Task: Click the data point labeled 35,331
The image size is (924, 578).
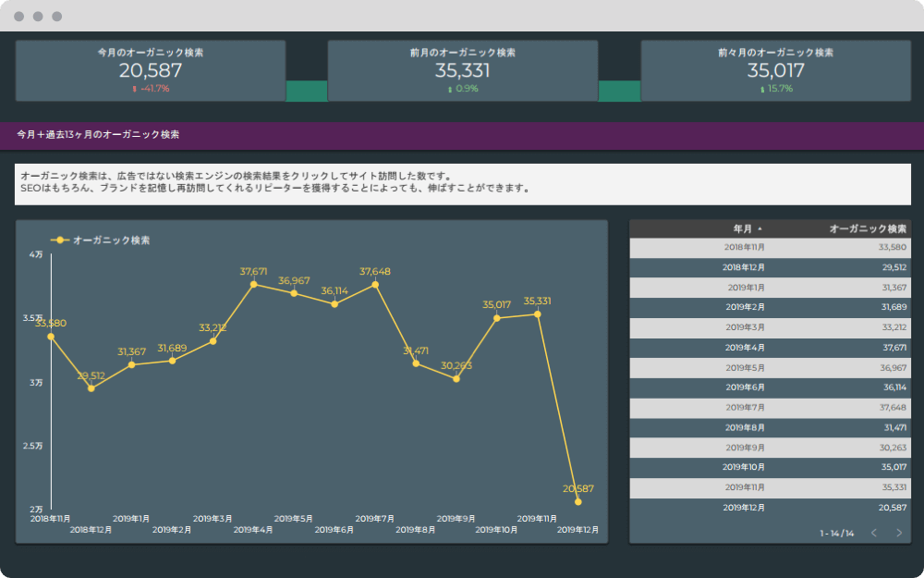Action: click(x=537, y=314)
